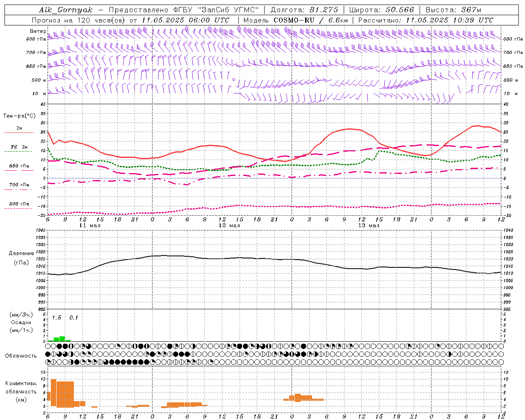This screenshot has height=420, width=525.
Task: Click the Тем-ра(°C) temperature axis label
Action: coord(19,116)
